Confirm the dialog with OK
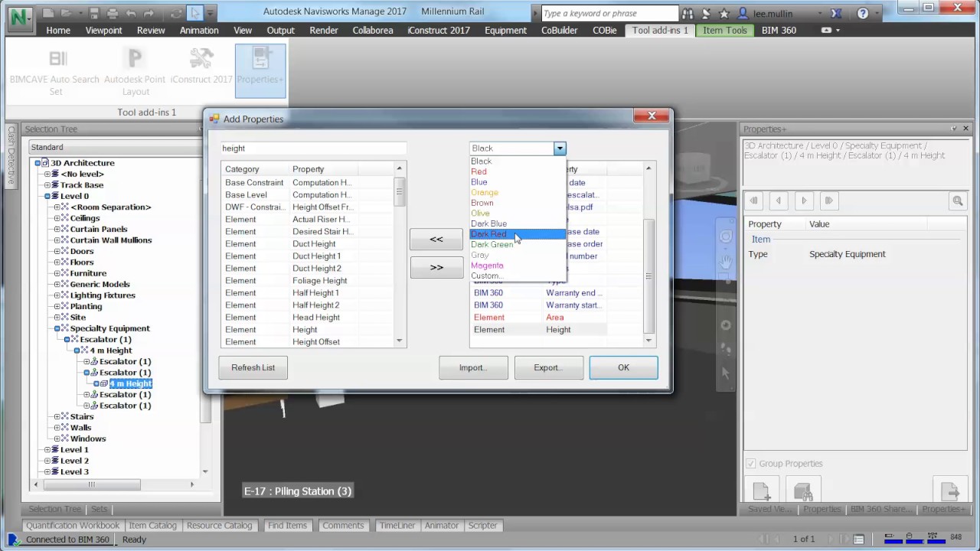 point(623,367)
